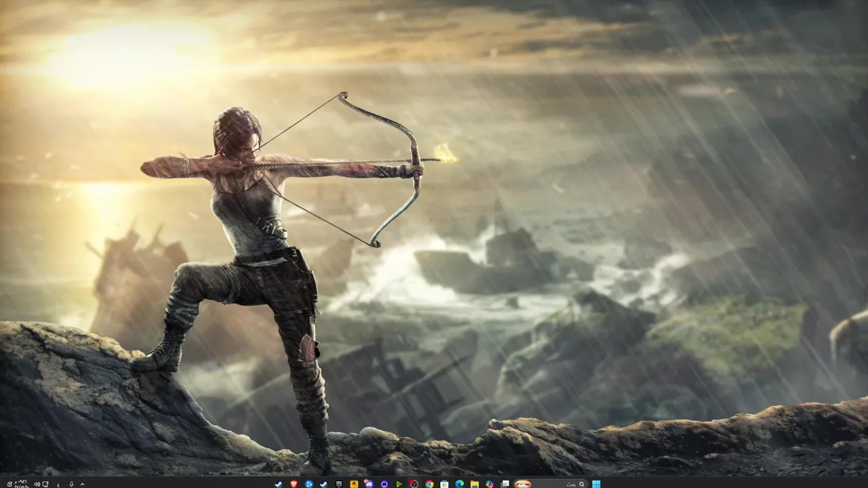
Task: Open the Windows Start menu
Action: pyautogui.click(x=596, y=484)
